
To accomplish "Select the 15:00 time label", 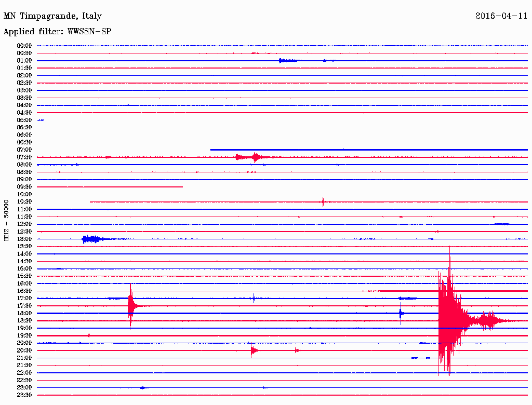I will pos(24,268).
